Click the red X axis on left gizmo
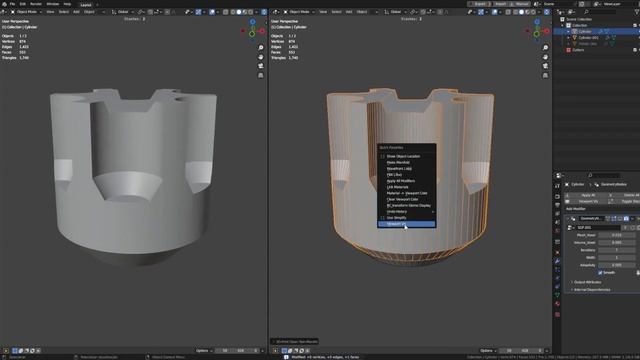Viewport: 640px width, 360px height. [x=262, y=31]
